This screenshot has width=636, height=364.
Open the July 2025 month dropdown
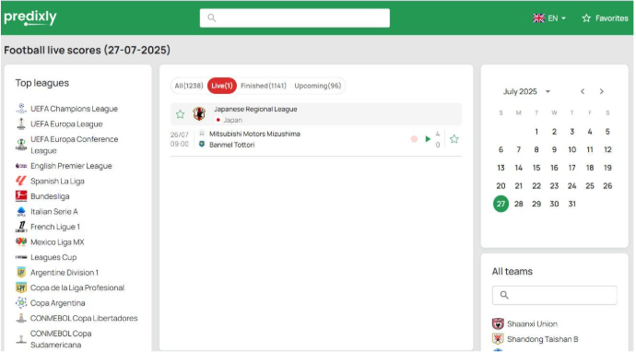click(x=526, y=91)
